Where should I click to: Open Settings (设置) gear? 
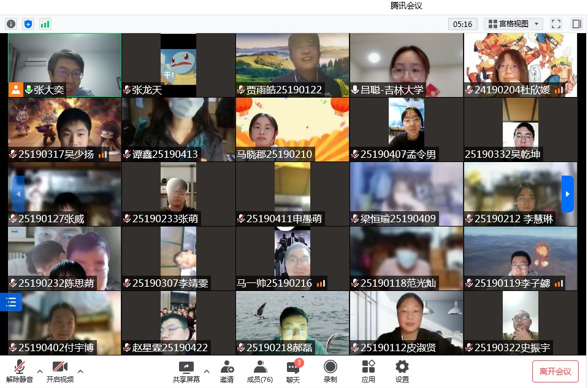[402, 371]
